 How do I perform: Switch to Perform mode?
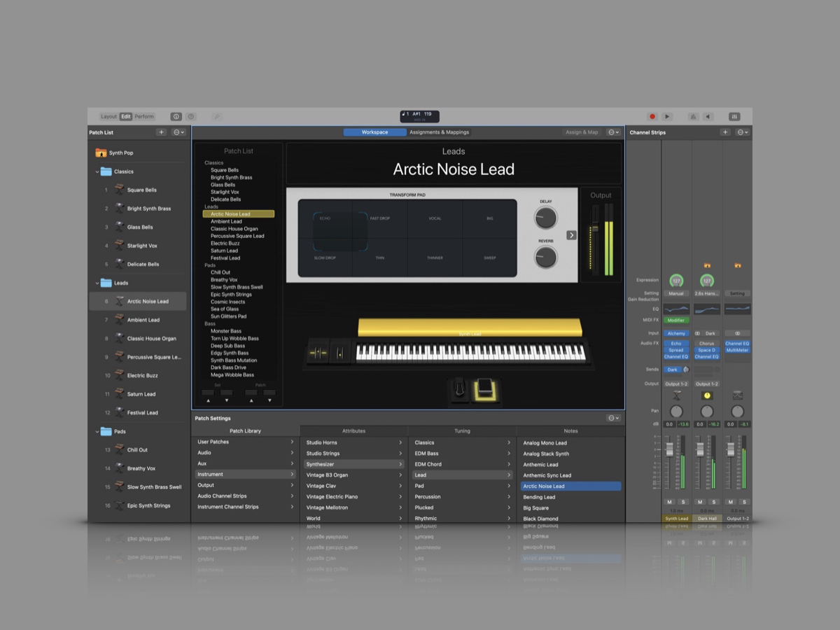[x=143, y=116]
